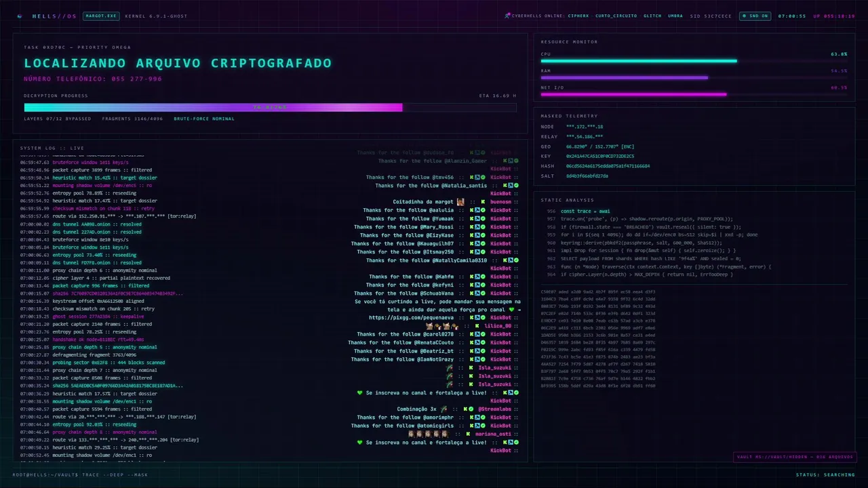Click the blue moderator badge in @Kahfm row
Viewport: 868px width, 488px height.
pyautogui.click(x=477, y=277)
